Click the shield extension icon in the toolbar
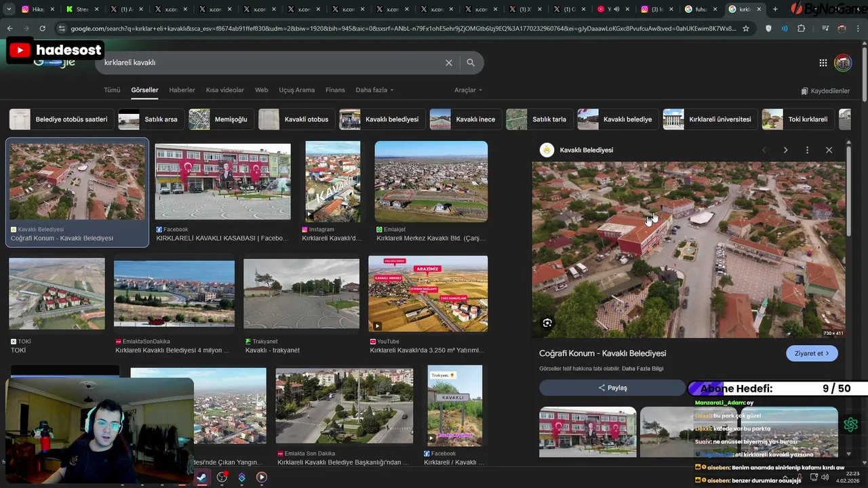 point(768,28)
